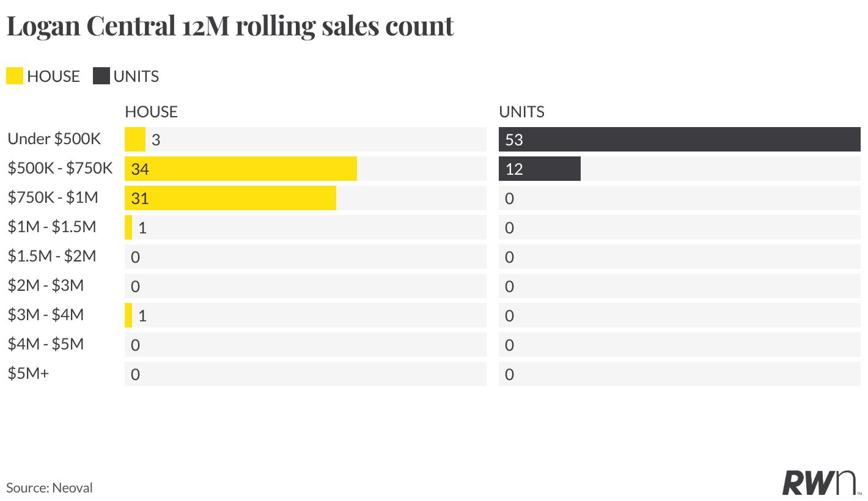Click the house bar showing 34
868x501 pixels.
pyautogui.click(x=241, y=169)
